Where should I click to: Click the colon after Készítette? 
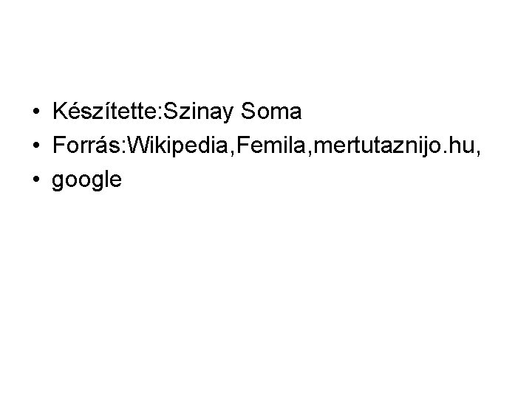pyautogui.click(x=161, y=114)
